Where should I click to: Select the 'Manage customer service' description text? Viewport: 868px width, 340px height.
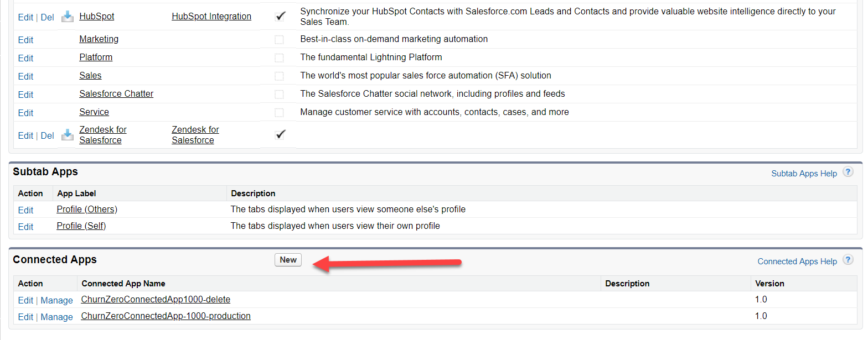pyautogui.click(x=435, y=112)
